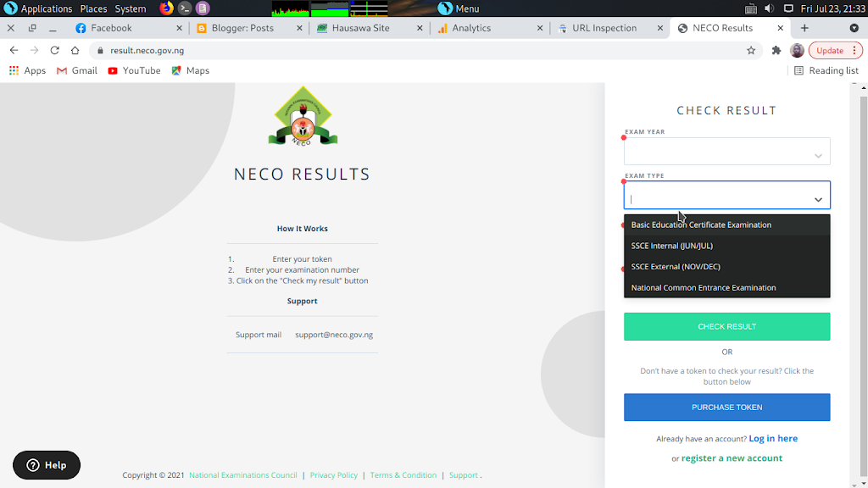Open the browser extensions puzzle icon
Image resolution: width=868 pixels, height=488 pixels.
tap(776, 50)
